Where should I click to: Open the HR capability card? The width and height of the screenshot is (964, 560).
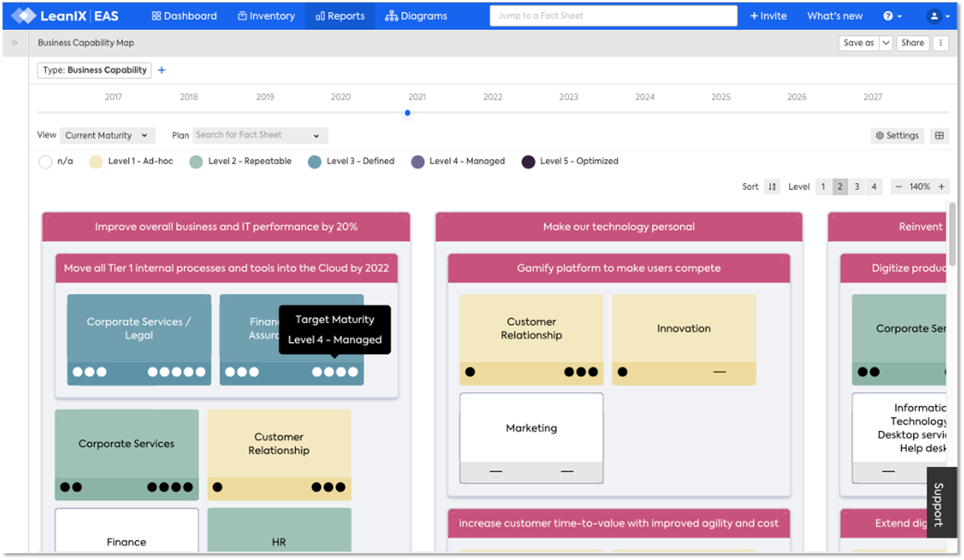pos(279,531)
